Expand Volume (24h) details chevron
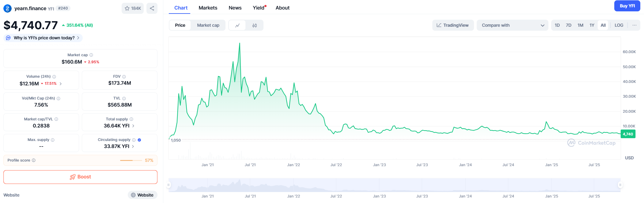This screenshot has width=644, height=203. (61, 84)
